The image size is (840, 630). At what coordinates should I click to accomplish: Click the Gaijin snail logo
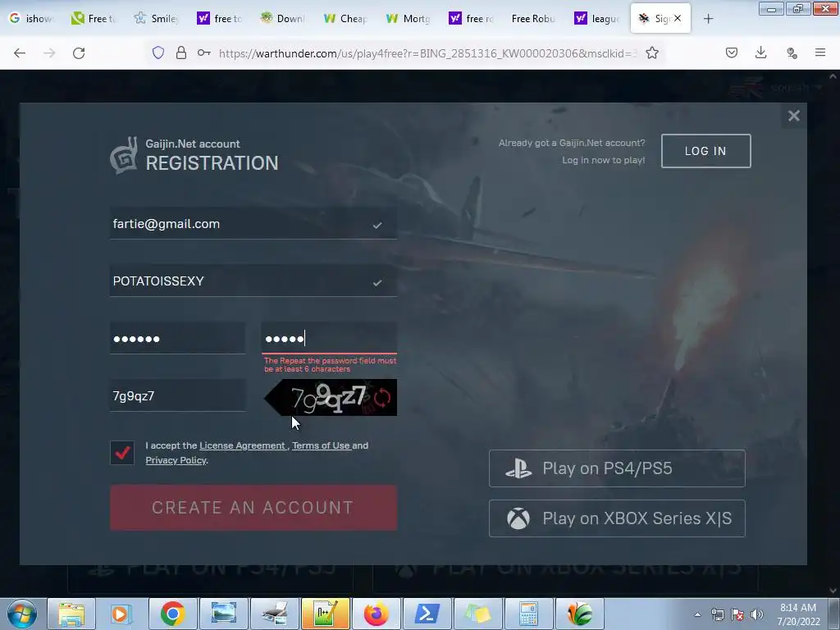pyautogui.click(x=124, y=155)
